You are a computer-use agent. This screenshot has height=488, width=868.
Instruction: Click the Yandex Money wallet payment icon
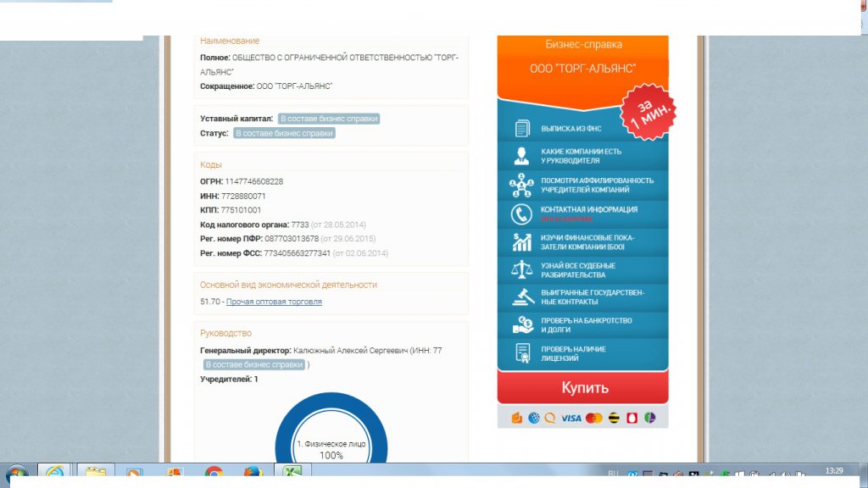point(517,418)
